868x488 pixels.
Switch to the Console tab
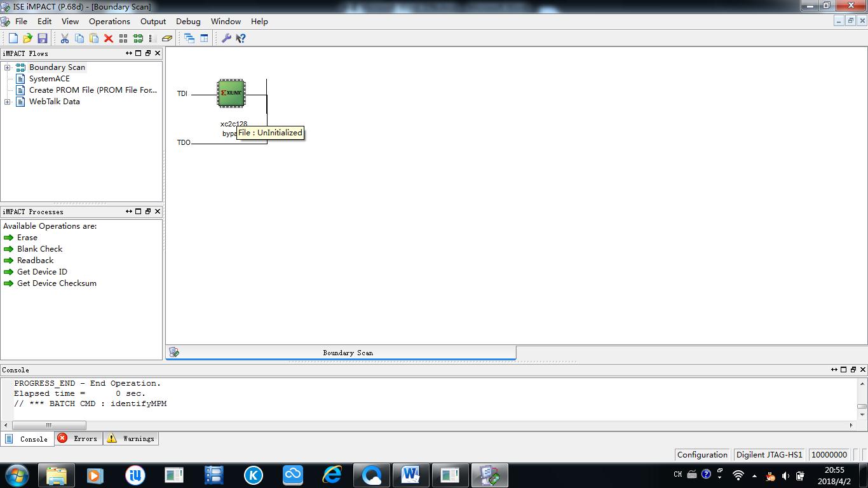click(x=27, y=438)
